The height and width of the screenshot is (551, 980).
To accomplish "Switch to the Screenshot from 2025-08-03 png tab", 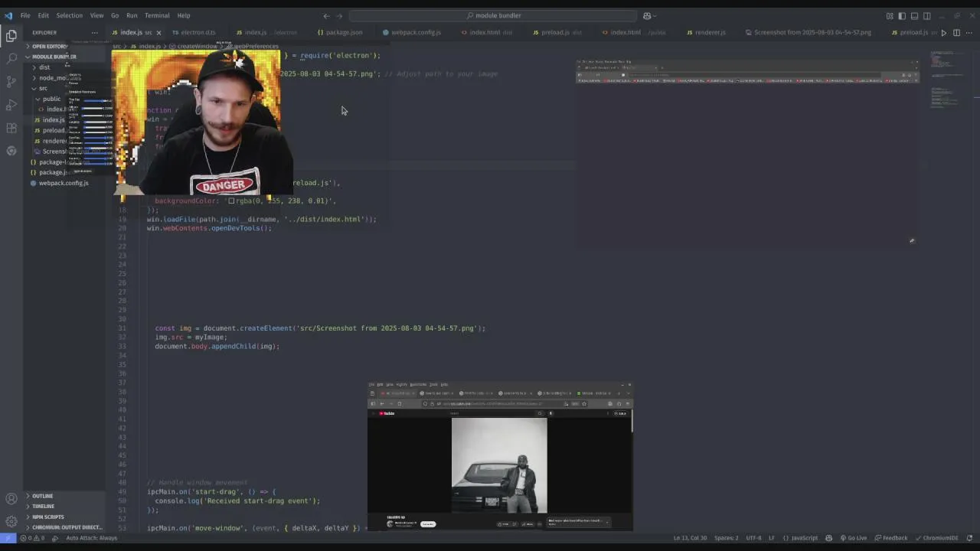I will (x=808, y=32).
